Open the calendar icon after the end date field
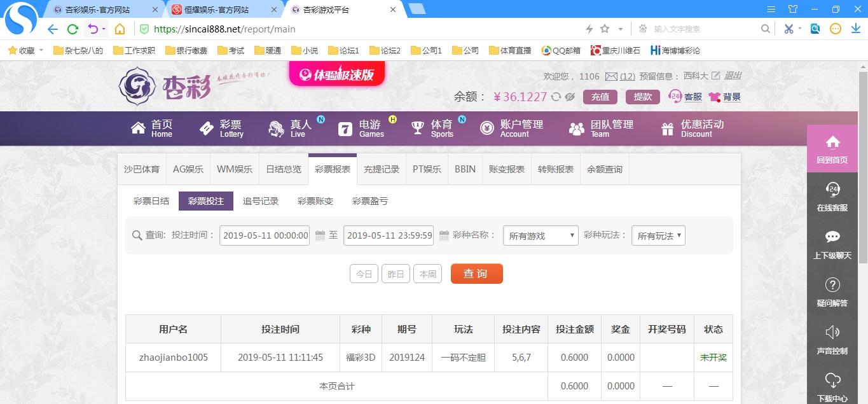This screenshot has width=868, height=404. click(444, 235)
